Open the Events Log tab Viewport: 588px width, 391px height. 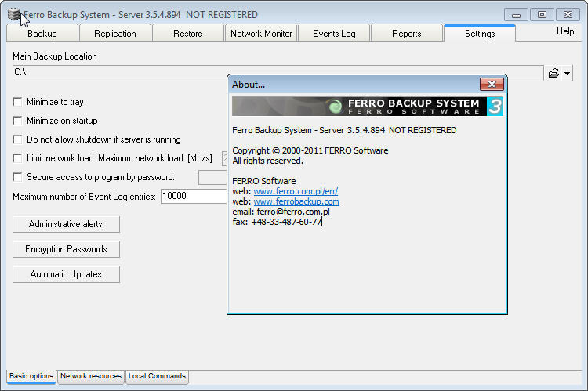coord(334,34)
